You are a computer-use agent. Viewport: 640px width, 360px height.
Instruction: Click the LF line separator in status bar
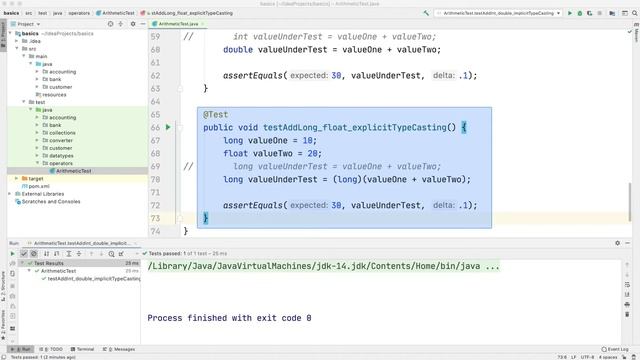click(573, 357)
